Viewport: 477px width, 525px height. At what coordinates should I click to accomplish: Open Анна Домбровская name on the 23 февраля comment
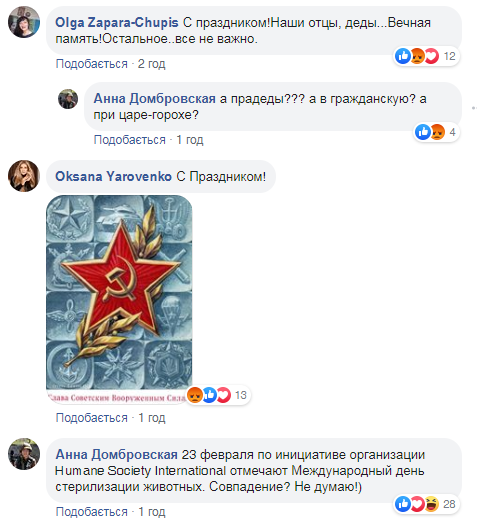pyautogui.click(x=116, y=455)
